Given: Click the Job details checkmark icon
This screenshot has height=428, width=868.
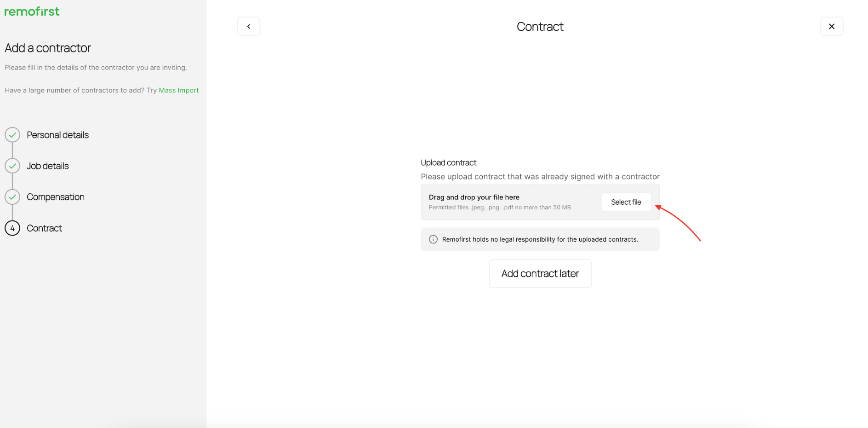Looking at the screenshot, I should point(12,166).
